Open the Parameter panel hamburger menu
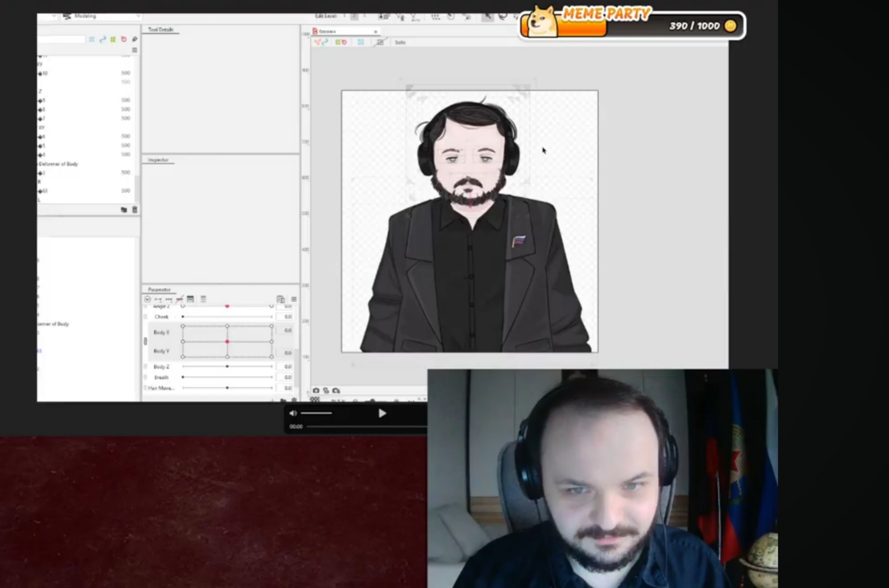The width and height of the screenshot is (889, 588). (x=294, y=299)
